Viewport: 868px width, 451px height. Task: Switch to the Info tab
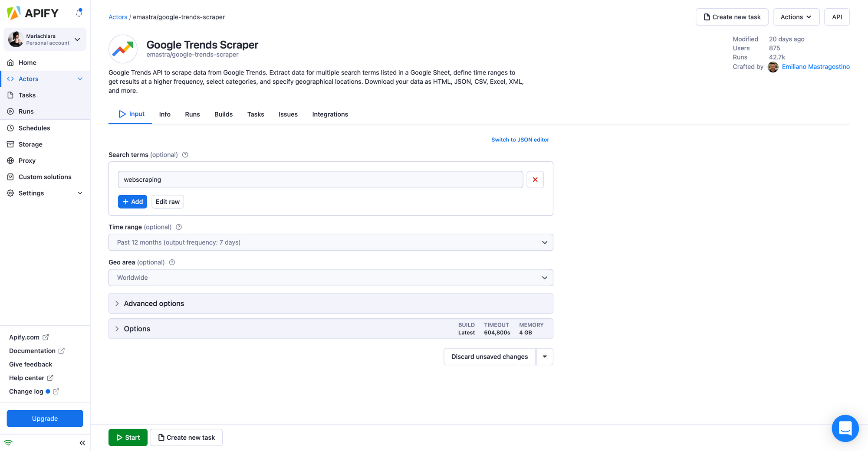(165, 114)
